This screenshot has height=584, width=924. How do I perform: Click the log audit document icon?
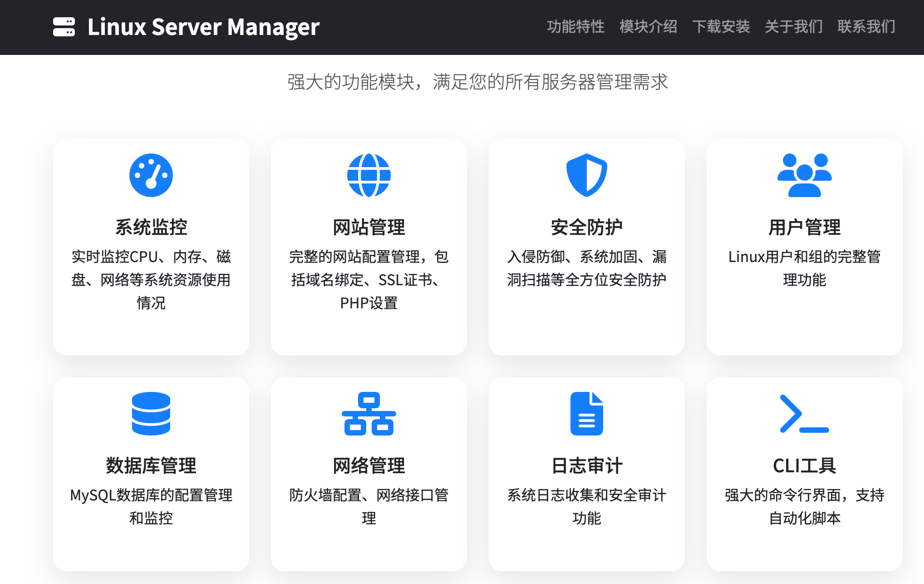pyautogui.click(x=586, y=414)
